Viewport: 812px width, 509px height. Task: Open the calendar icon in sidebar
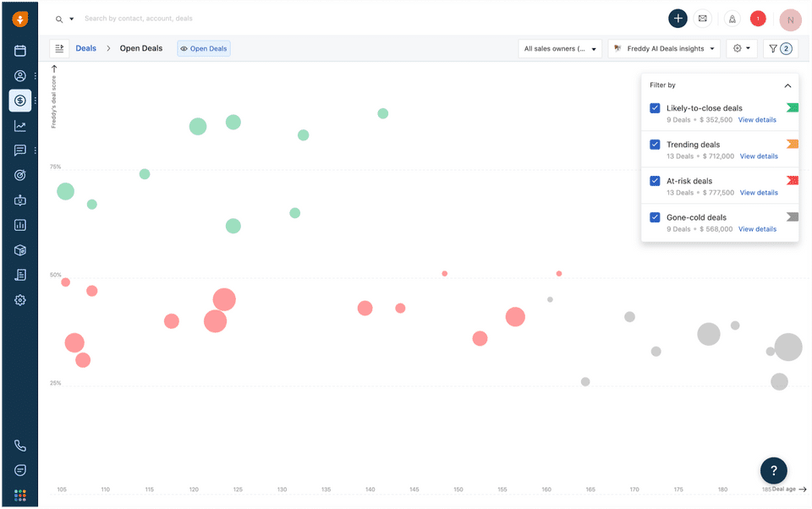pyautogui.click(x=20, y=51)
